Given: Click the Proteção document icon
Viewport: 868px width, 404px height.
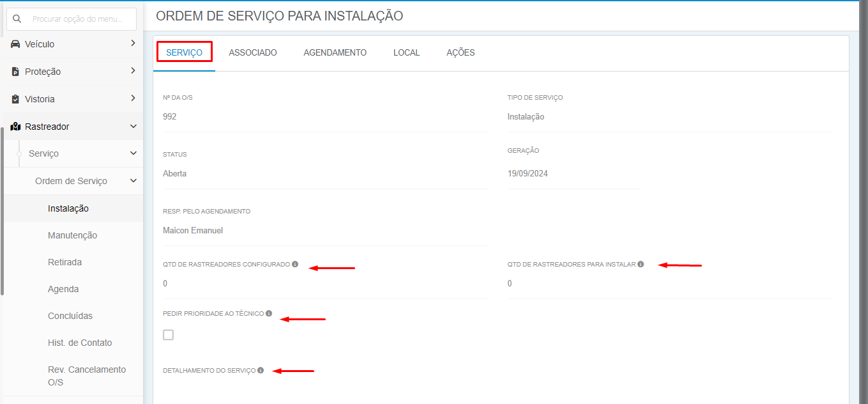Looking at the screenshot, I should tap(15, 72).
